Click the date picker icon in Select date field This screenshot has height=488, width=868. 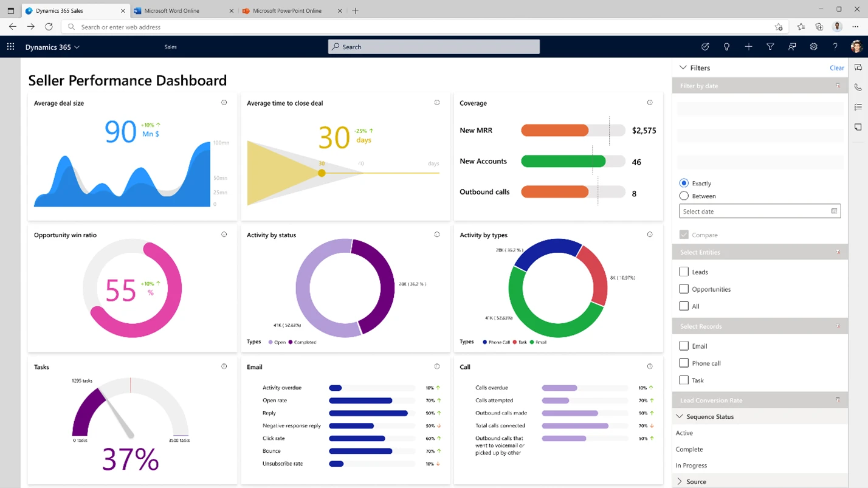coord(834,211)
